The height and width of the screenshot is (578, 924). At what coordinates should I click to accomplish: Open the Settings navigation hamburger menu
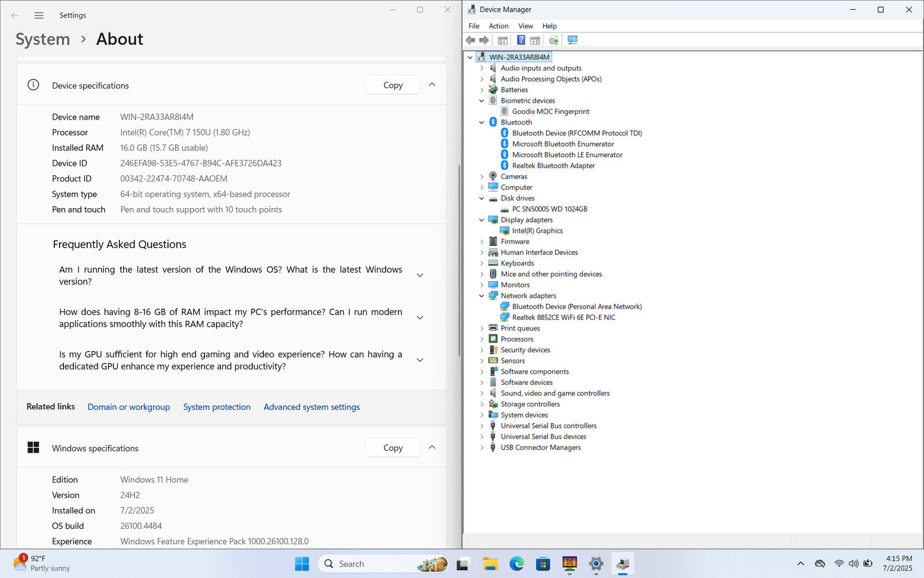click(39, 16)
